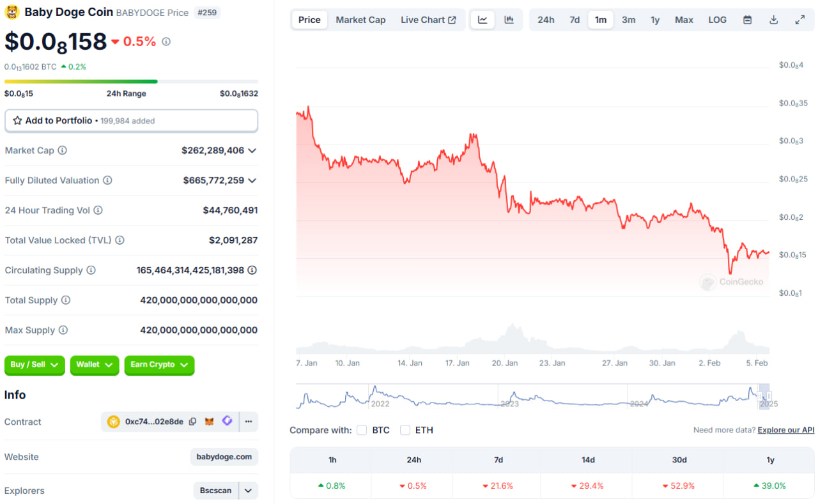
Task: Show Total Supply info icon
Action: (65, 300)
